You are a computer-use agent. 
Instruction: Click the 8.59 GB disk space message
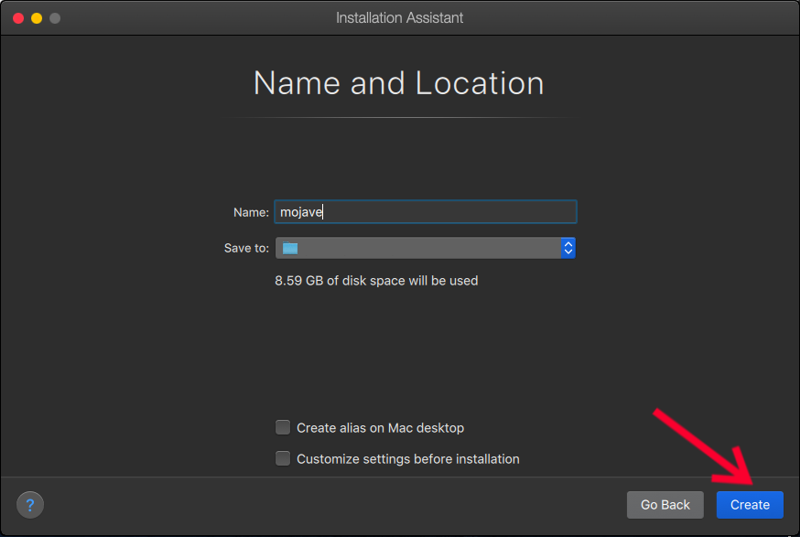coord(376,281)
